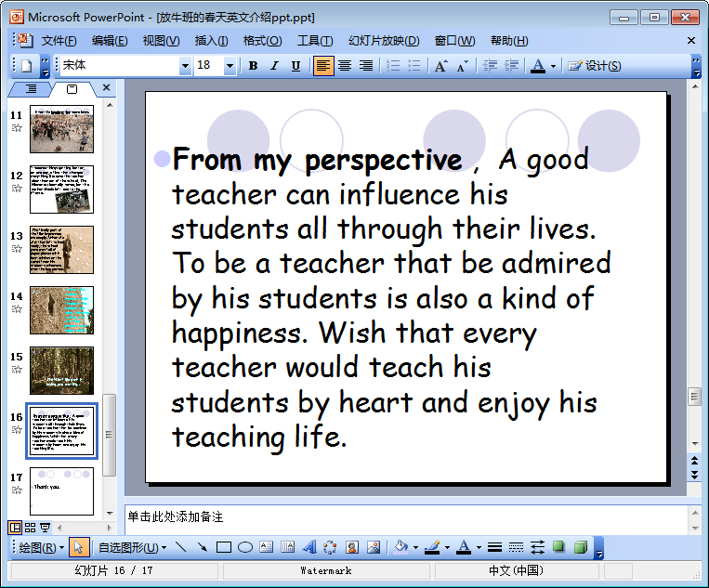Click the Line Style icon
Image resolution: width=709 pixels, height=588 pixels.
point(494,547)
